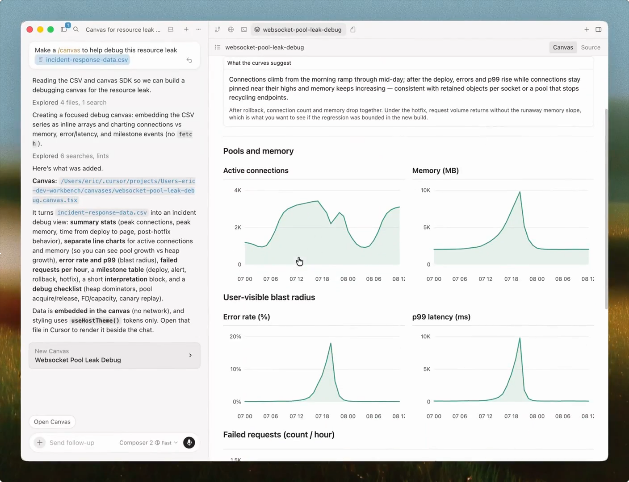Screen dimensions: 629x482
Task: Click the 'What the curves suggest' label
Action: 259,63
